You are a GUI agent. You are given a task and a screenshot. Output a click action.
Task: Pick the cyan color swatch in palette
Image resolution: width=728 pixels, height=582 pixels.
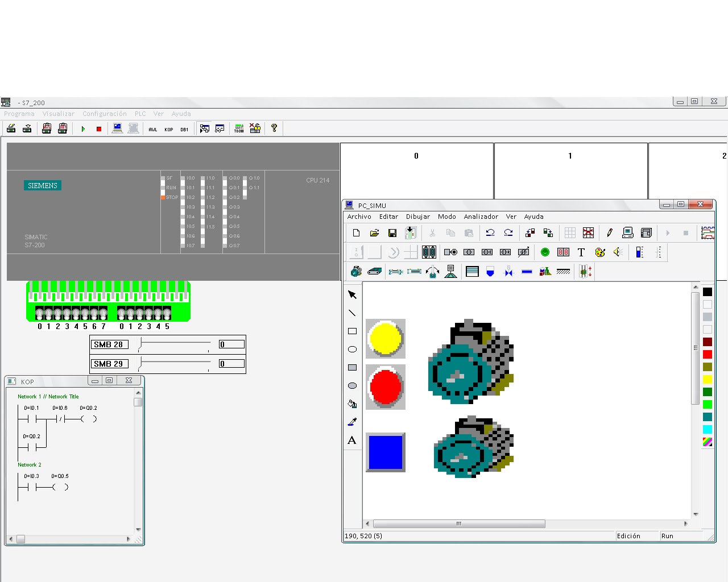pos(708,429)
